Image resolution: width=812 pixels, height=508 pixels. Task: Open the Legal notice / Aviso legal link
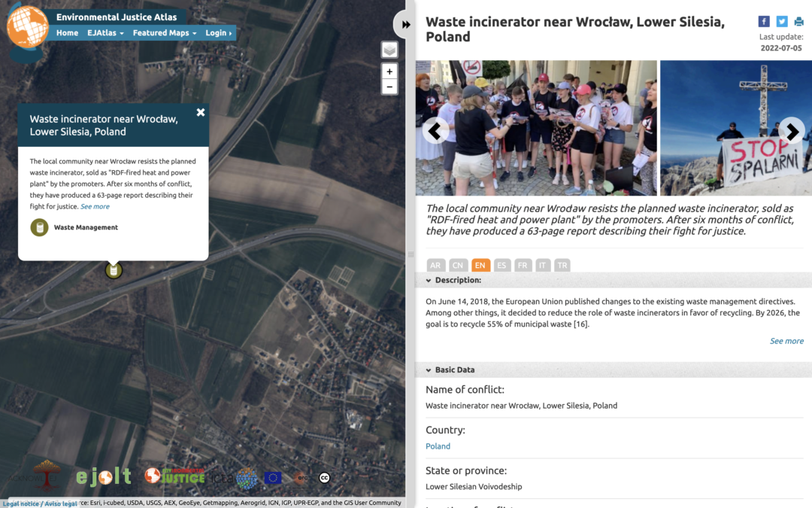point(40,503)
